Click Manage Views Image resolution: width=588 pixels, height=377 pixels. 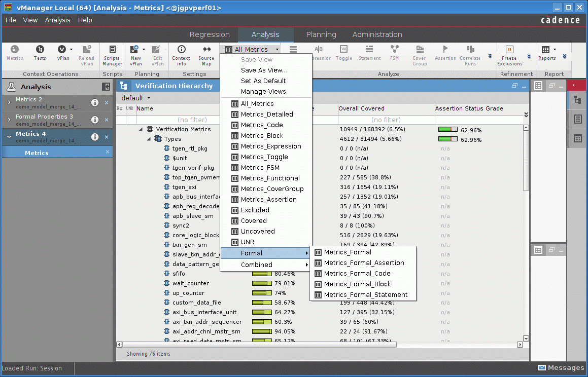coord(263,91)
